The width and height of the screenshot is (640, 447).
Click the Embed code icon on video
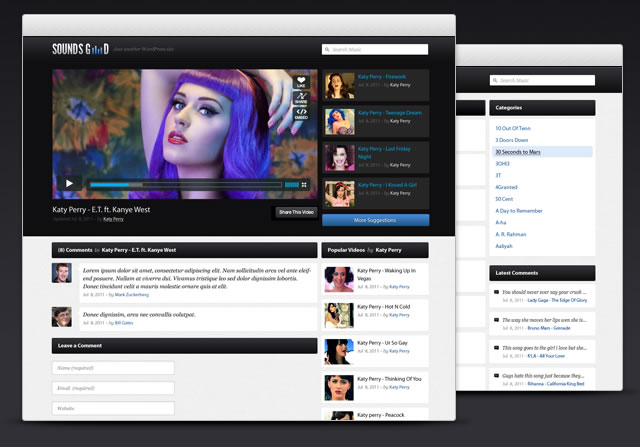pos(301,113)
